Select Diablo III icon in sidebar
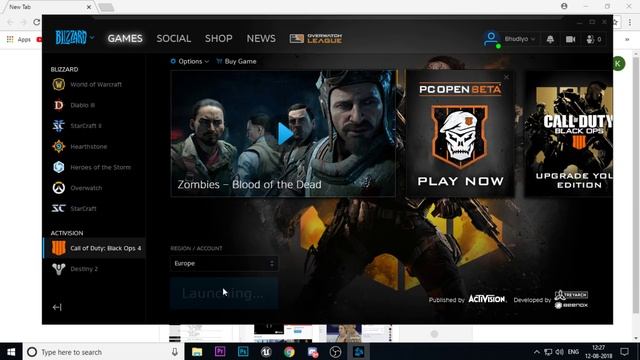The image size is (640, 360). [x=59, y=105]
